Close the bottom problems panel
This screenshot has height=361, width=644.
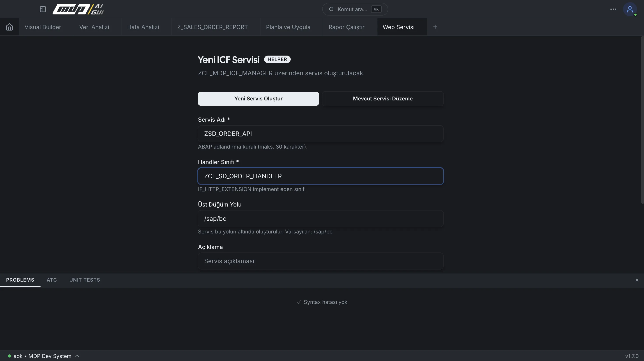coord(637,280)
